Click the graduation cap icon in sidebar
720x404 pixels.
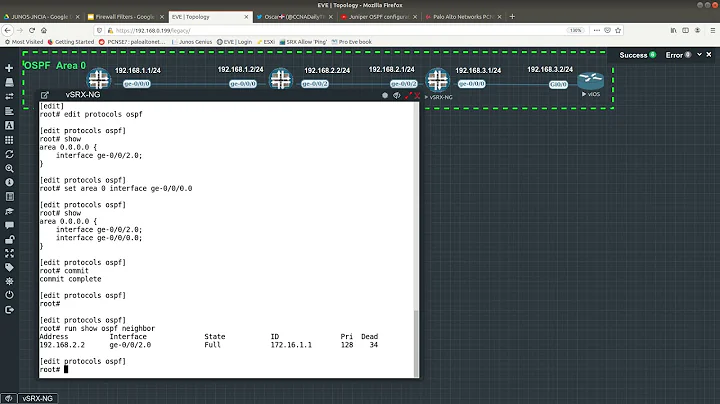coord(9,211)
